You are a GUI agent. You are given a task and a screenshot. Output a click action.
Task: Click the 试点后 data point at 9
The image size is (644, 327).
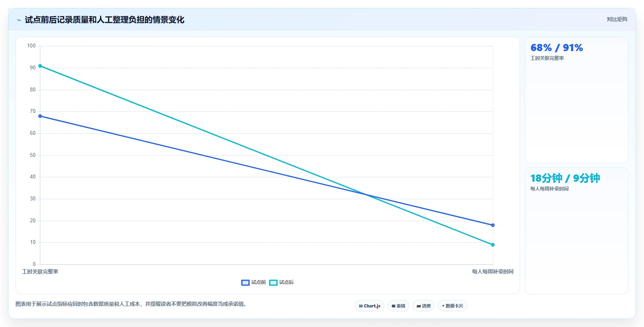[x=493, y=245]
